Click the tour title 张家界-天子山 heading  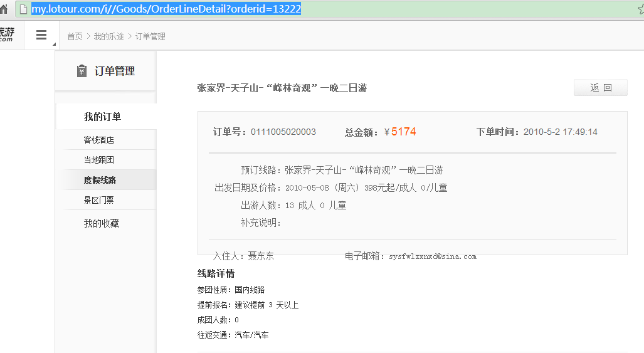282,88
